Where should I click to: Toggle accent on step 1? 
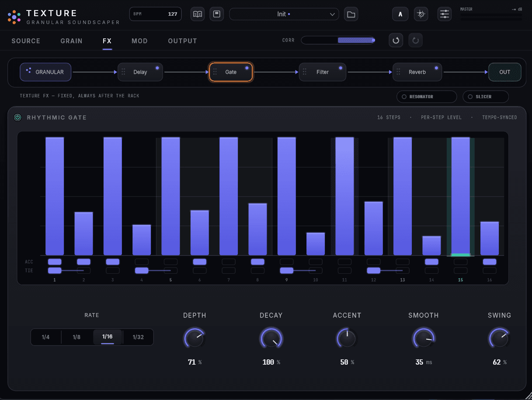[55, 262]
